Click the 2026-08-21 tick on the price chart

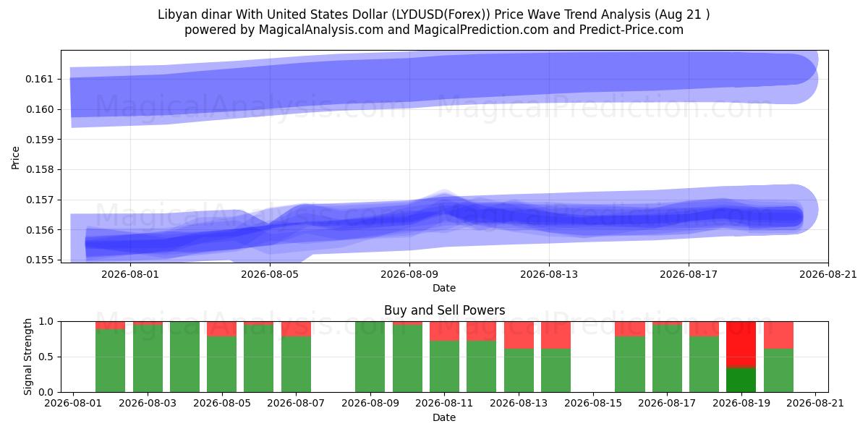(x=828, y=274)
